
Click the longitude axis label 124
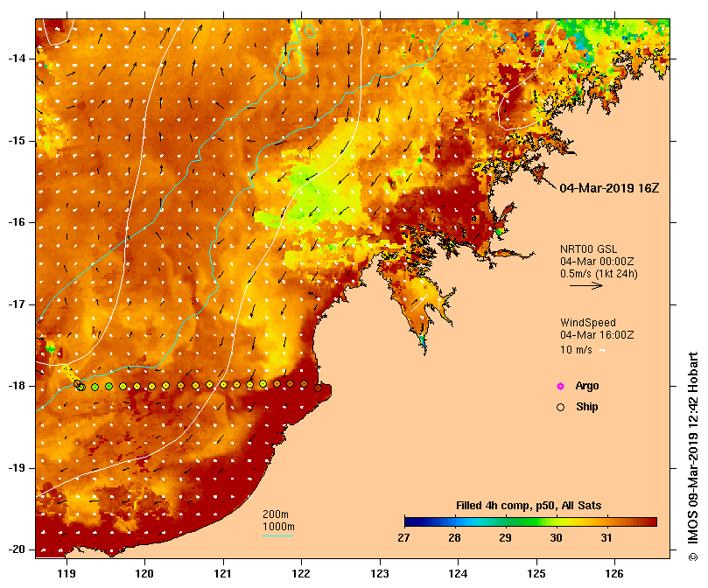click(458, 574)
